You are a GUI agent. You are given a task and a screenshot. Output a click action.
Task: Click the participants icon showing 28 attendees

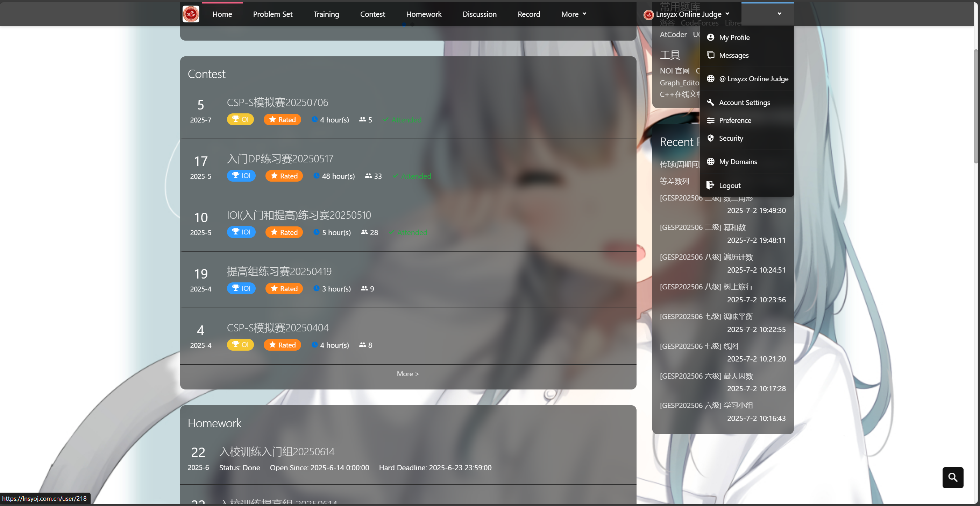click(364, 232)
